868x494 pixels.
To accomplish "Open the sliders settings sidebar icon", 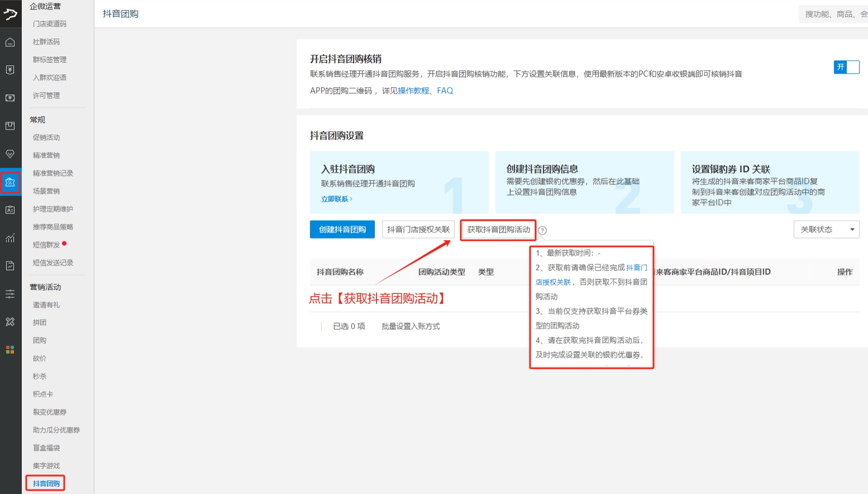I will pos(10,294).
